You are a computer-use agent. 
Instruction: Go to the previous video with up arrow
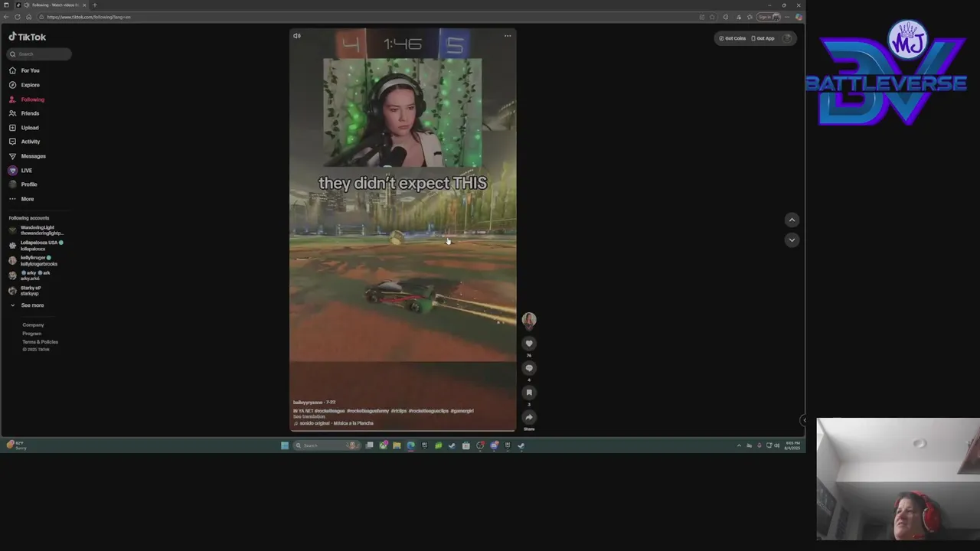point(792,220)
